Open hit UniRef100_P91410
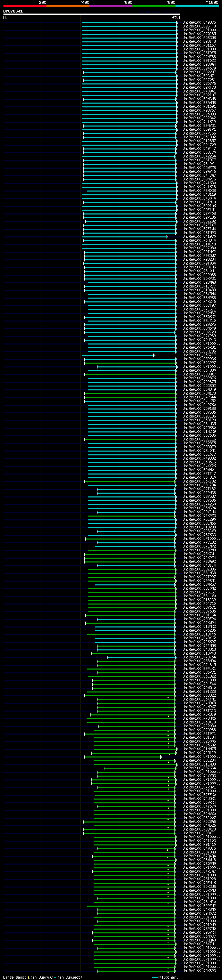The width and height of the screenshot is (222, 980). 199,844
